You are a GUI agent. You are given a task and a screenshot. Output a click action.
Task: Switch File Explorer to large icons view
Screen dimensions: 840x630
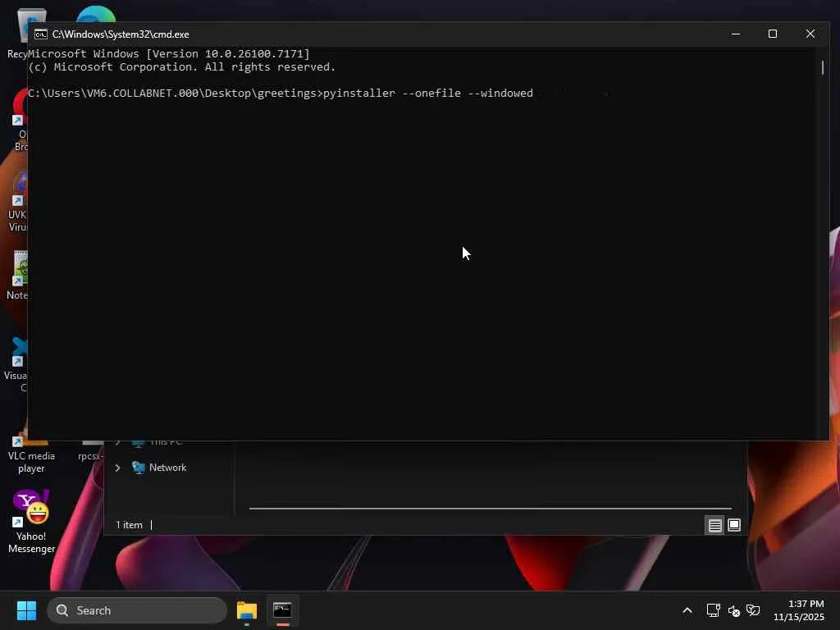click(x=734, y=526)
